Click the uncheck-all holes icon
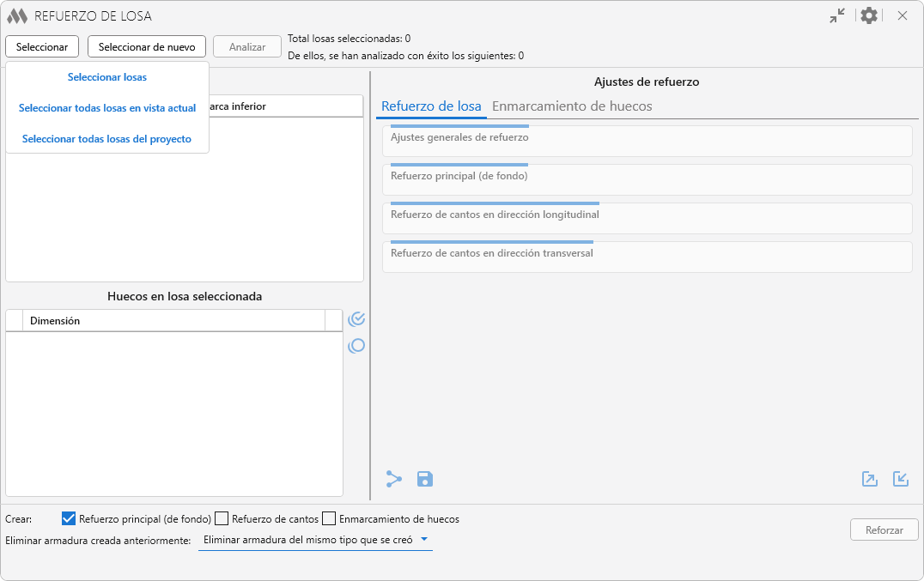This screenshot has width=924, height=581. tap(356, 346)
